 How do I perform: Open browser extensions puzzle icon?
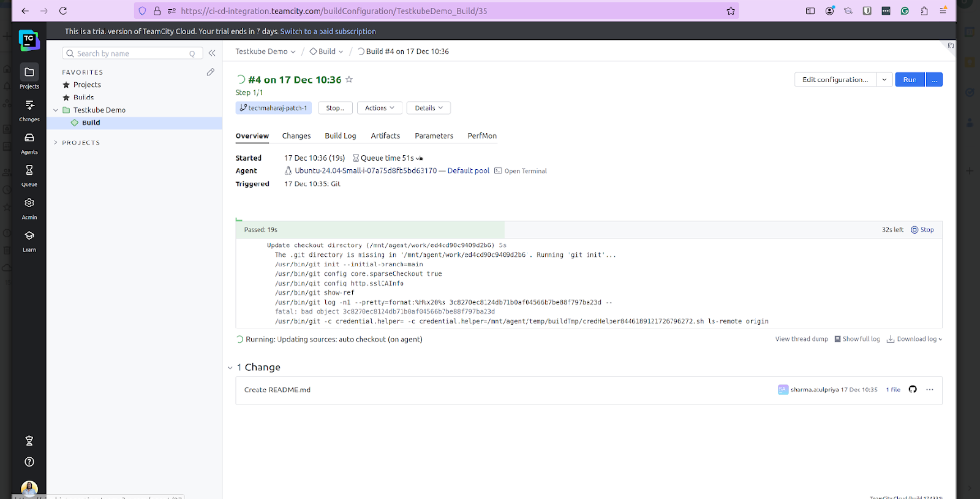point(924,11)
